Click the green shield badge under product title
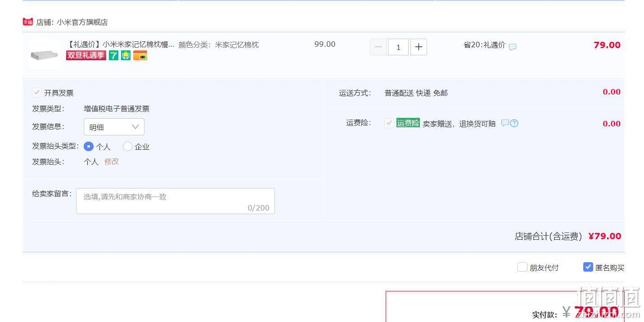This screenshot has width=644, height=322. (x=126, y=55)
